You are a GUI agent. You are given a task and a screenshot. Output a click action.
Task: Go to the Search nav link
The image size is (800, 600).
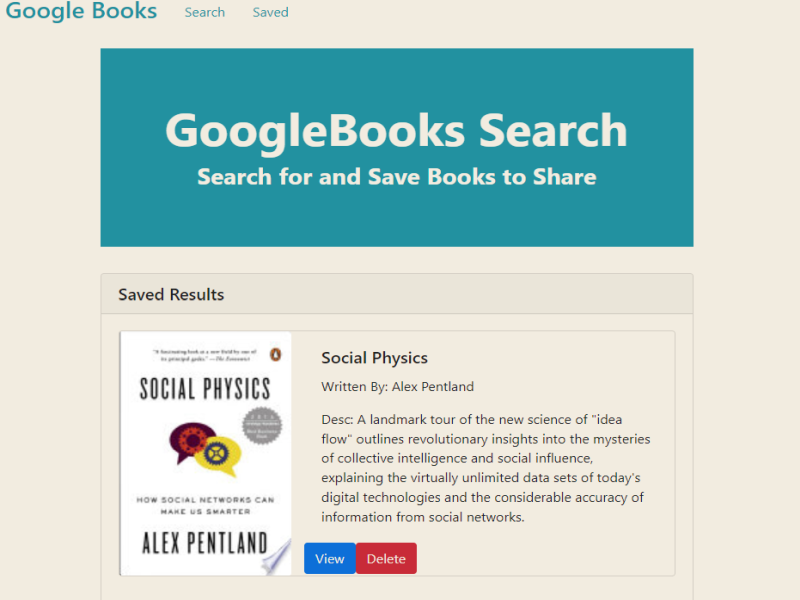[205, 12]
